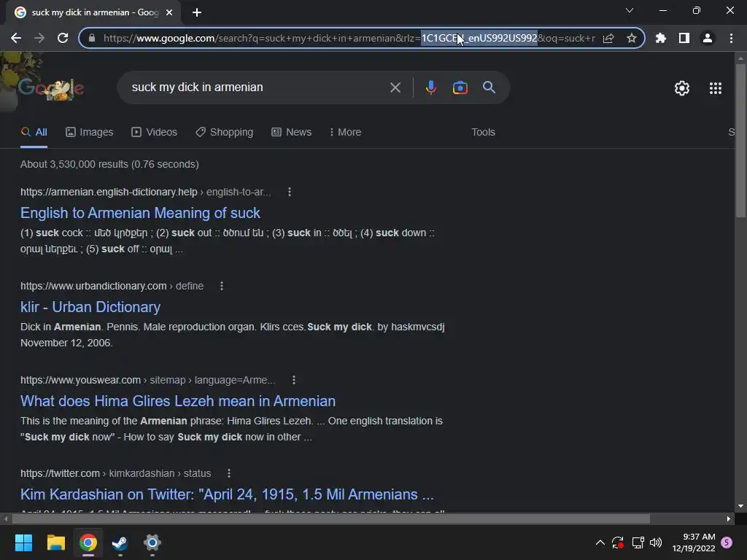Open options for twitter.com result
This screenshot has height=560, width=747.
[x=228, y=473]
